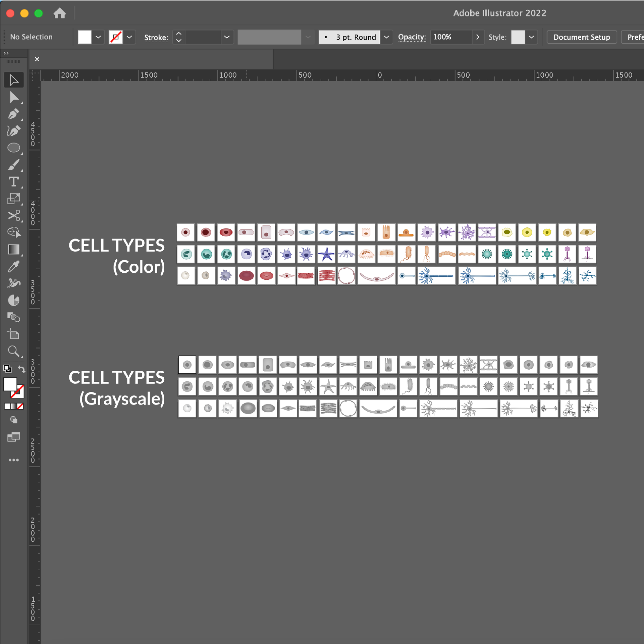Select the Gradient tool

(14, 249)
